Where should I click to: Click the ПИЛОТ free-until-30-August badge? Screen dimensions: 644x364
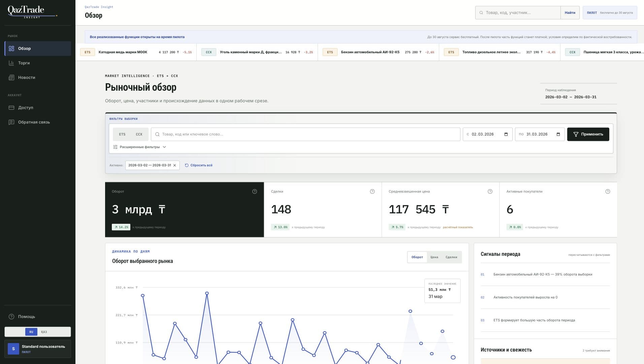(x=610, y=13)
